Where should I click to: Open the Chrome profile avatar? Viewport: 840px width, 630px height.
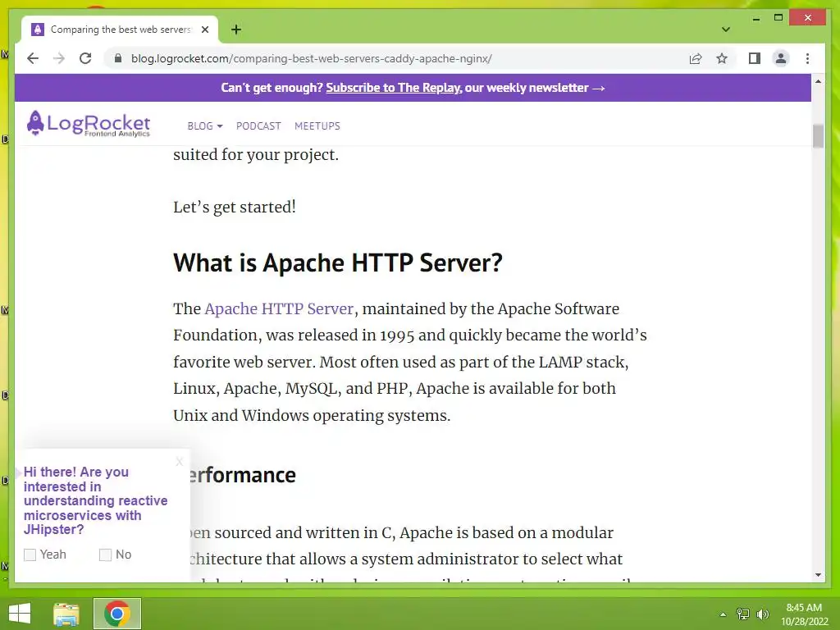coord(781,58)
